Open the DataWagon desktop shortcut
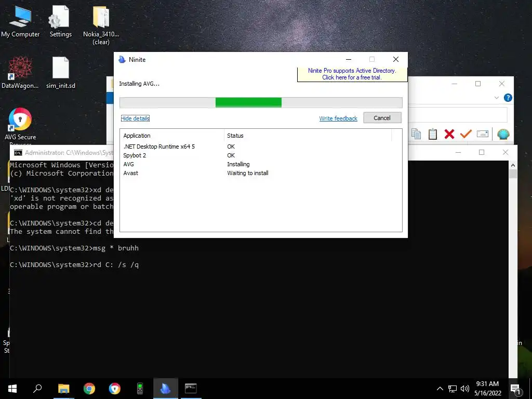This screenshot has height=399, width=532. tap(20, 73)
